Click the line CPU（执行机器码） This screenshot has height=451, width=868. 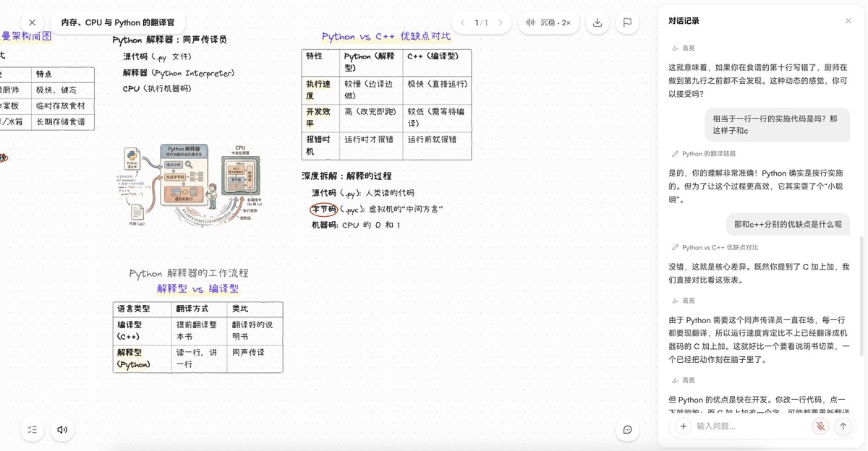coord(157,89)
